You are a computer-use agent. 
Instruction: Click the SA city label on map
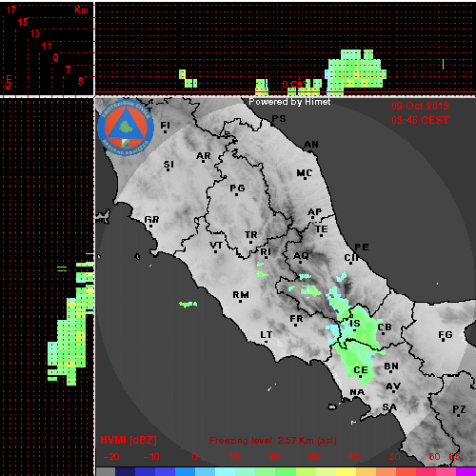coord(389,407)
